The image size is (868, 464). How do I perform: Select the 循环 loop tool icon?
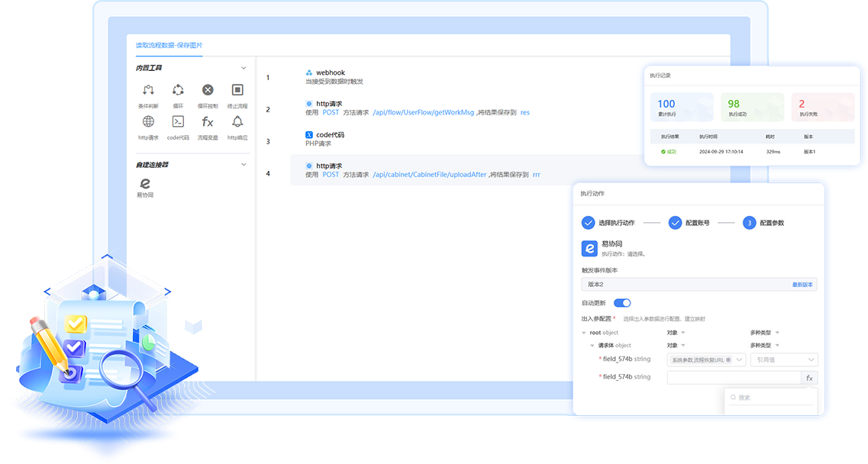(178, 90)
